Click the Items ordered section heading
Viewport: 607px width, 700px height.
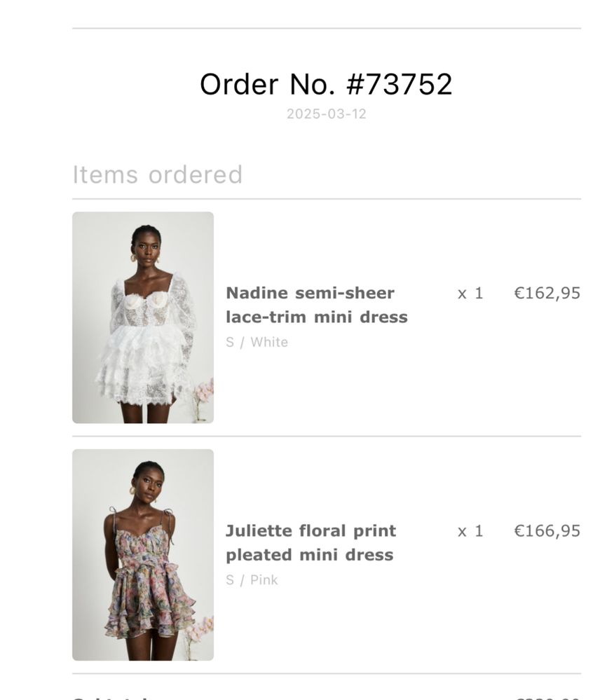coord(158,174)
